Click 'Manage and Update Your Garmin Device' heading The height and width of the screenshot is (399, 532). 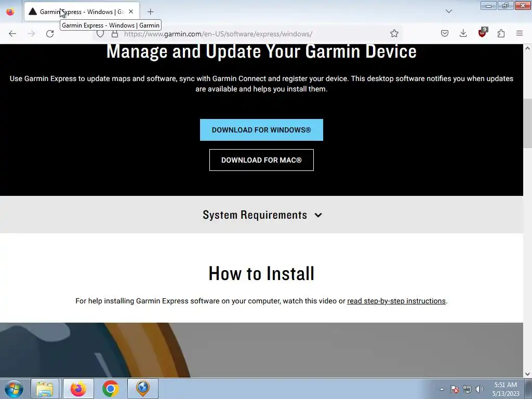[261, 51]
